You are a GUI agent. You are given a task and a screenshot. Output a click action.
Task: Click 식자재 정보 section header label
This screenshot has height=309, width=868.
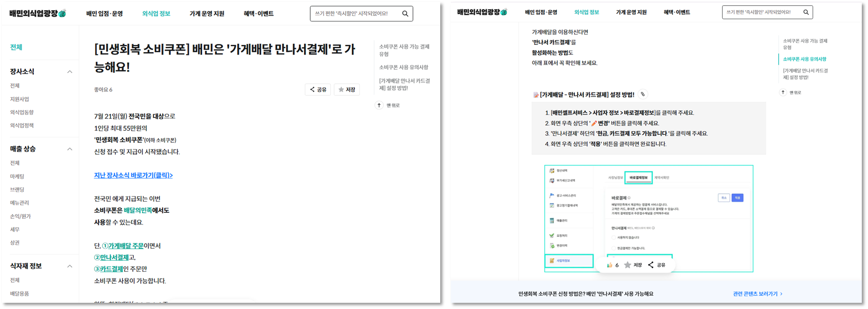[26, 266]
